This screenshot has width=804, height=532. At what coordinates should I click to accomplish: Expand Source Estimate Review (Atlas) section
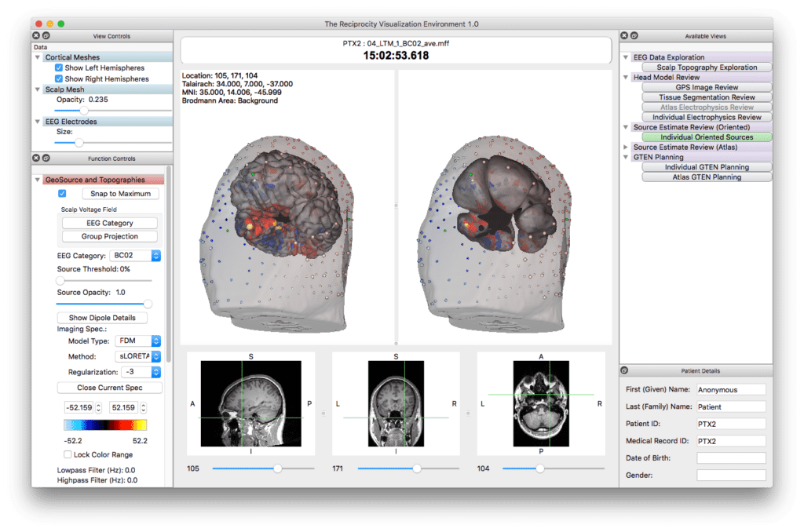626,147
